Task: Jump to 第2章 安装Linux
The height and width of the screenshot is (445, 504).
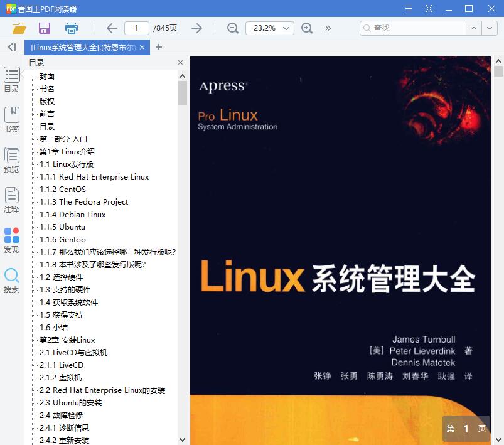Action: click(x=67, y=340)
